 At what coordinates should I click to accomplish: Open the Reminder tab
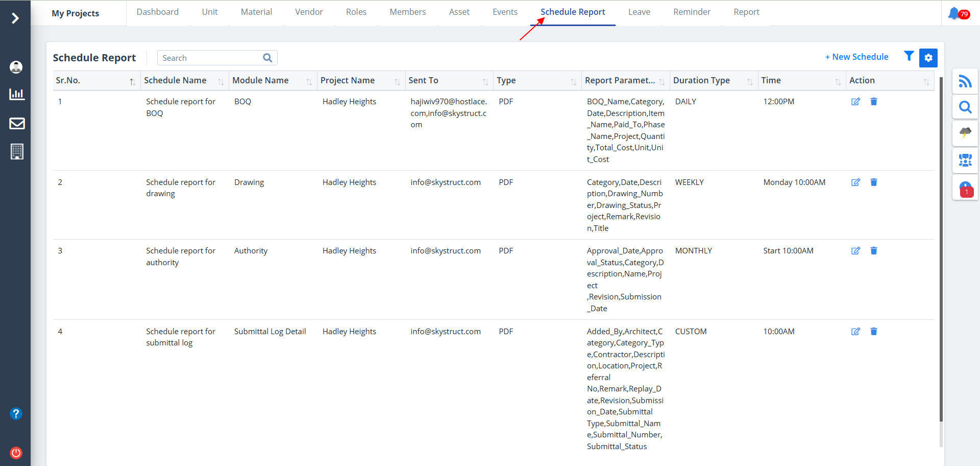click(x=692, y=12)
